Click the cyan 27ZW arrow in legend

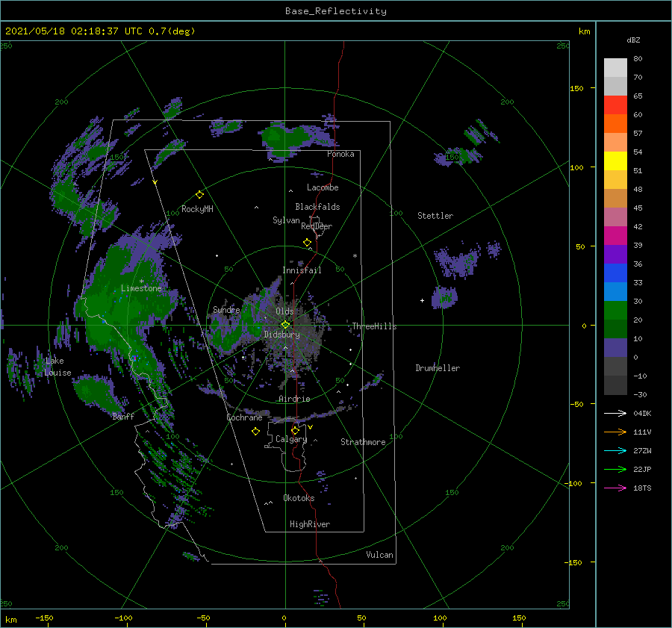pos(615,450)
